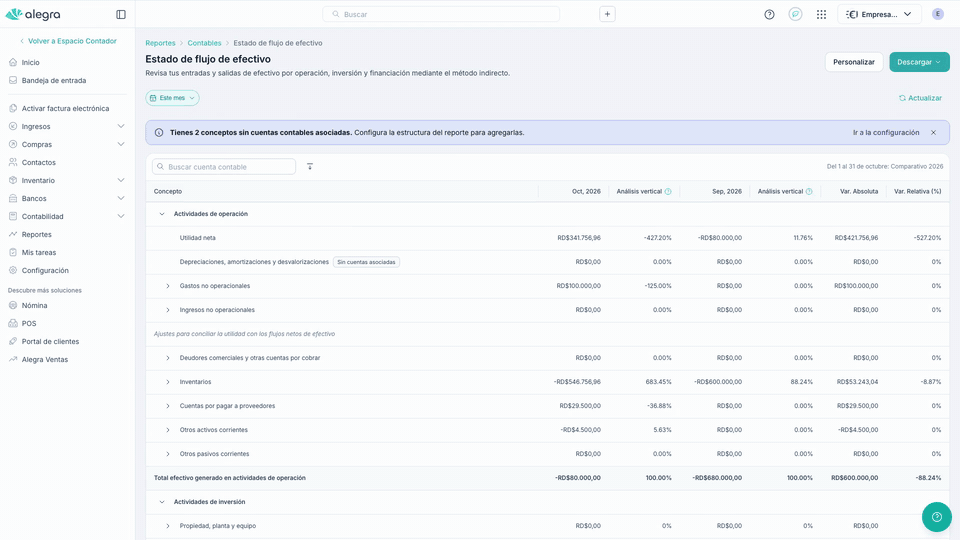Click Ir a la configuración link
This screenshot has width=960, height=540.
886,132
